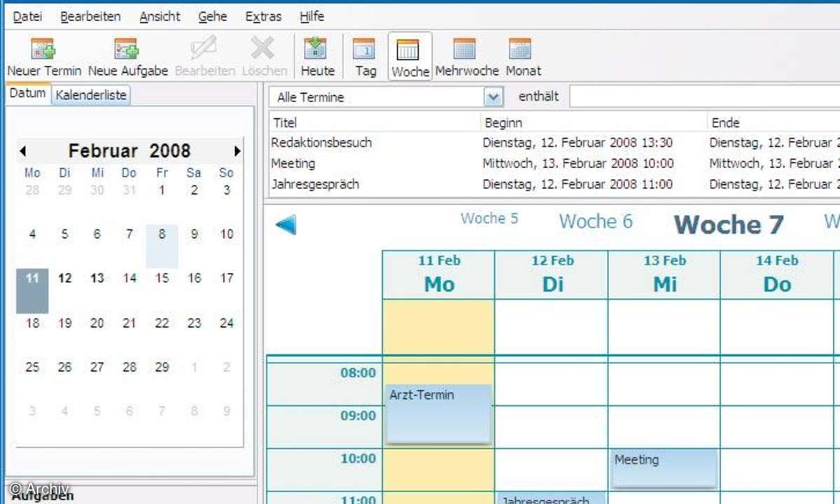Click the Löschen toolbar icon

[264, 57]
